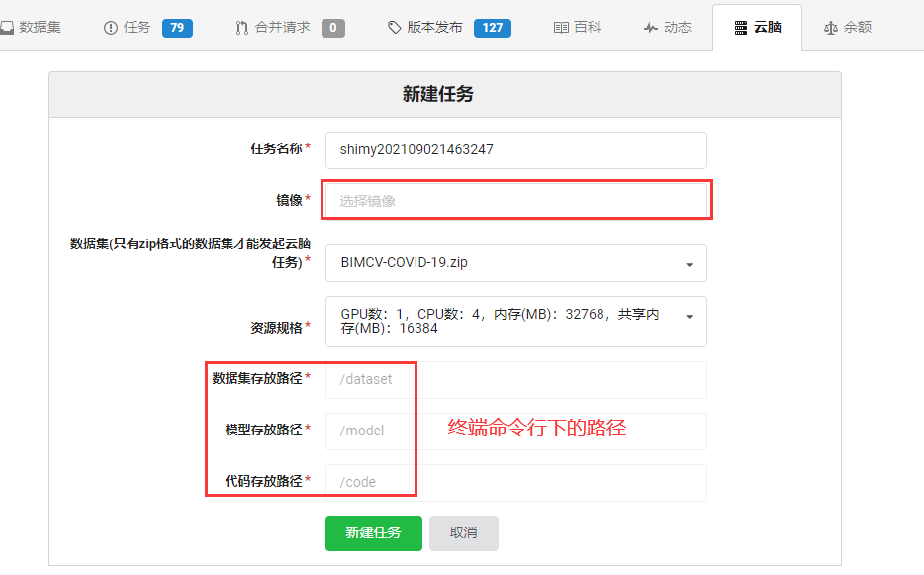Click the /code path field
The height and width of the screenshot is (575, 924).
(x=516, y=482)
